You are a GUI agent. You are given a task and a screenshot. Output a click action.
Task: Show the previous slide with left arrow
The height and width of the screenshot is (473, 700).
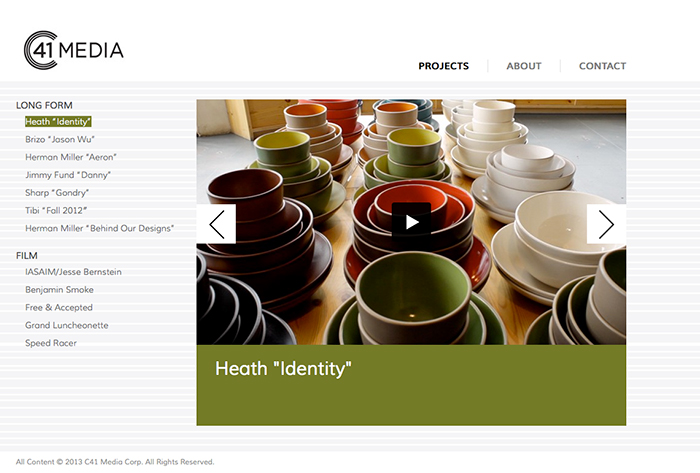coord(216,224)
